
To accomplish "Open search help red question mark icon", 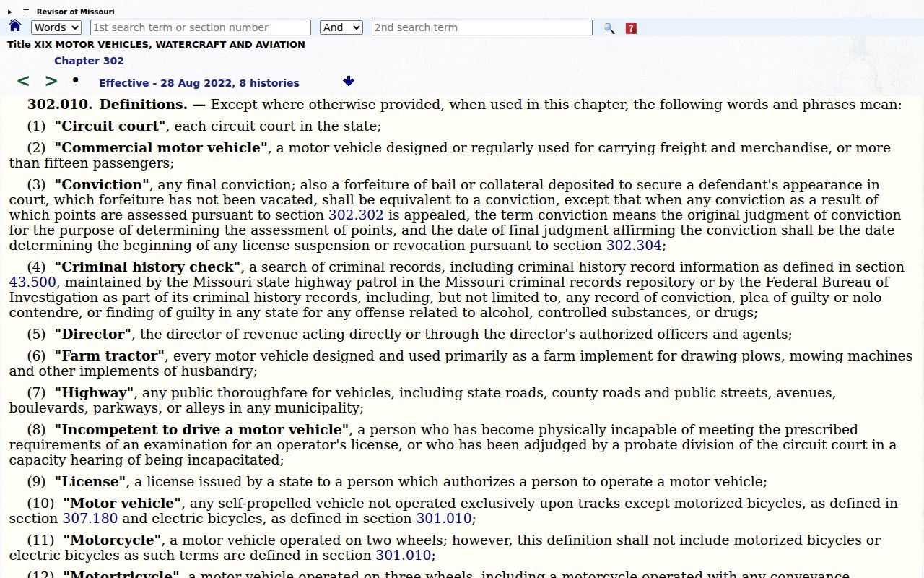I will [631, 28].
